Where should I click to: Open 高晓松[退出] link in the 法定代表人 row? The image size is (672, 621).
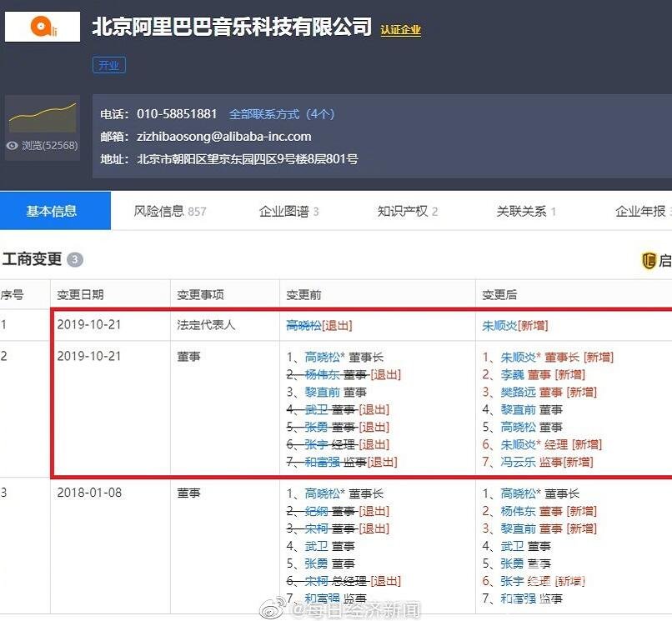pos(318,326)
